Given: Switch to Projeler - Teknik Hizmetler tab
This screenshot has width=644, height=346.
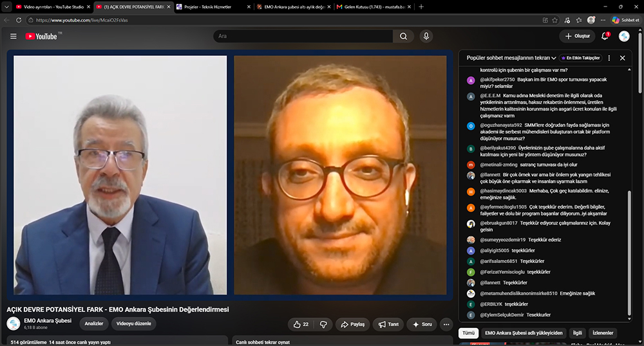Looking at the screenshot, I should pos(214,7).
